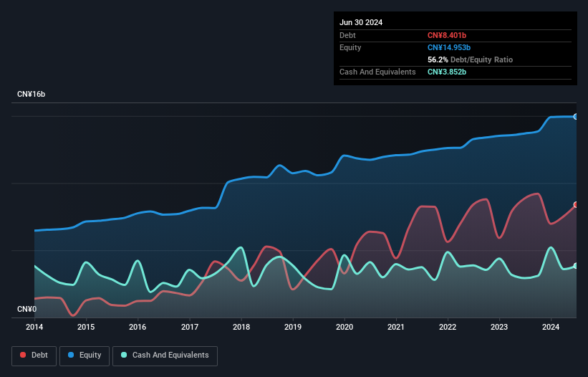This screenshot has height=377, width=588.
Task: Click the 2022 x-axis label
Action: point(448,327)
